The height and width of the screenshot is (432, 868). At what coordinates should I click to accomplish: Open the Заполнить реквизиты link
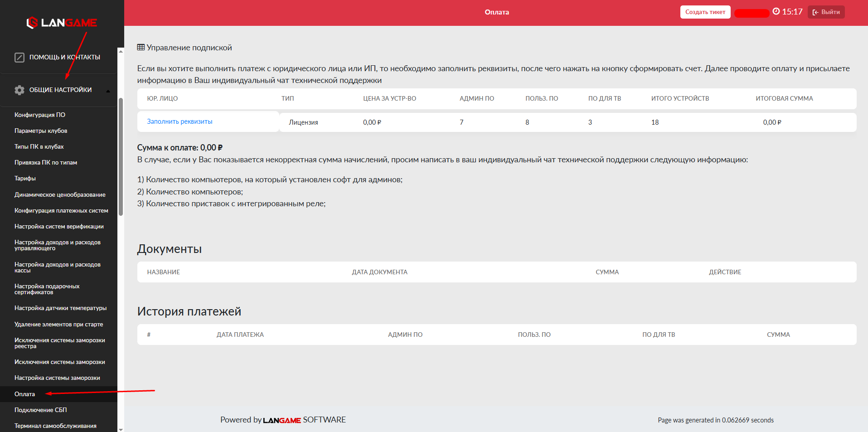point(179,121)
